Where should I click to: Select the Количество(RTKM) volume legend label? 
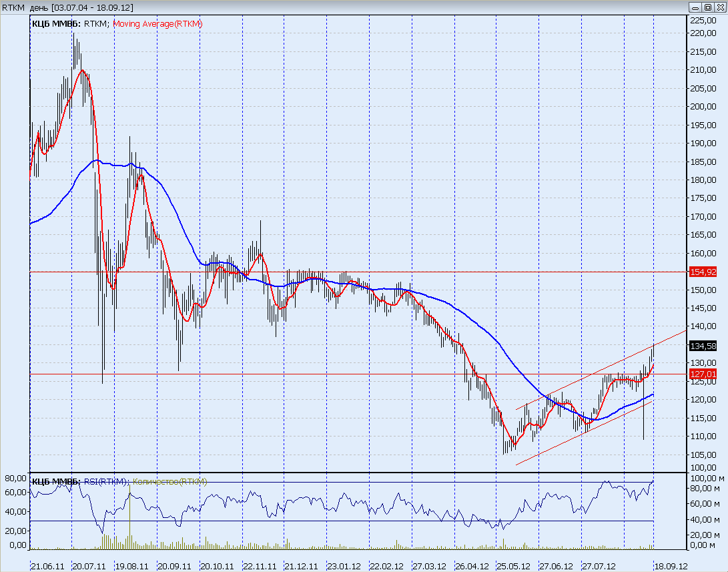coord(170,482)
